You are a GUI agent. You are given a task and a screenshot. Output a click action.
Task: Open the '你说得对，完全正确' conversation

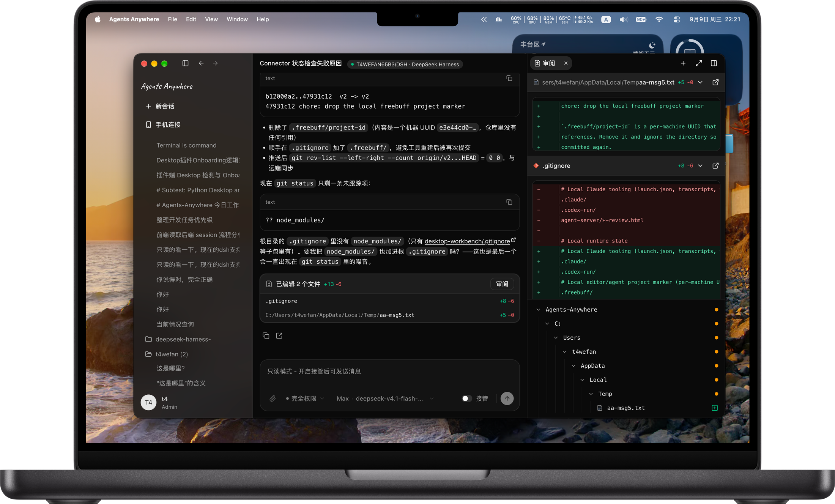[x=184, y=279]
